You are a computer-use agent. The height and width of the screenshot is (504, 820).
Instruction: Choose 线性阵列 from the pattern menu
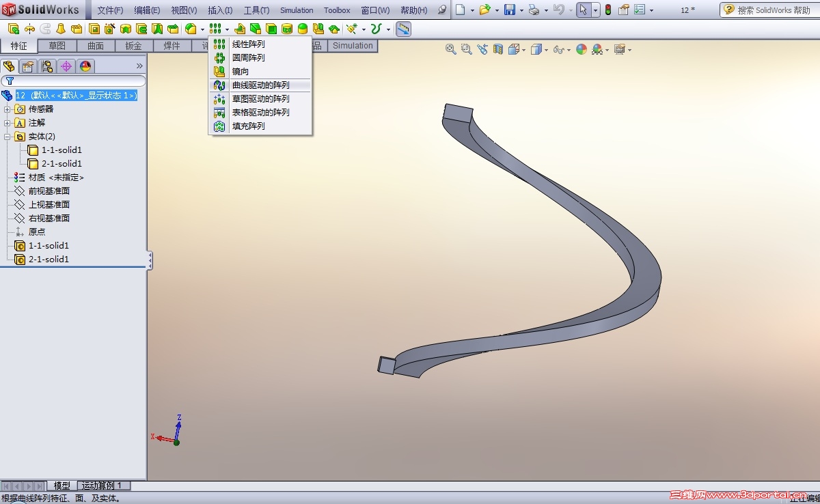click(260, 44)
